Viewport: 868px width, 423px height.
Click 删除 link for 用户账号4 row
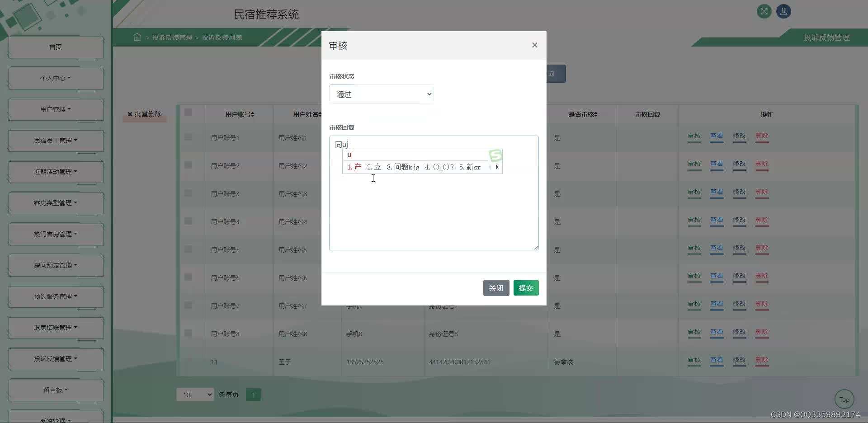762,220
